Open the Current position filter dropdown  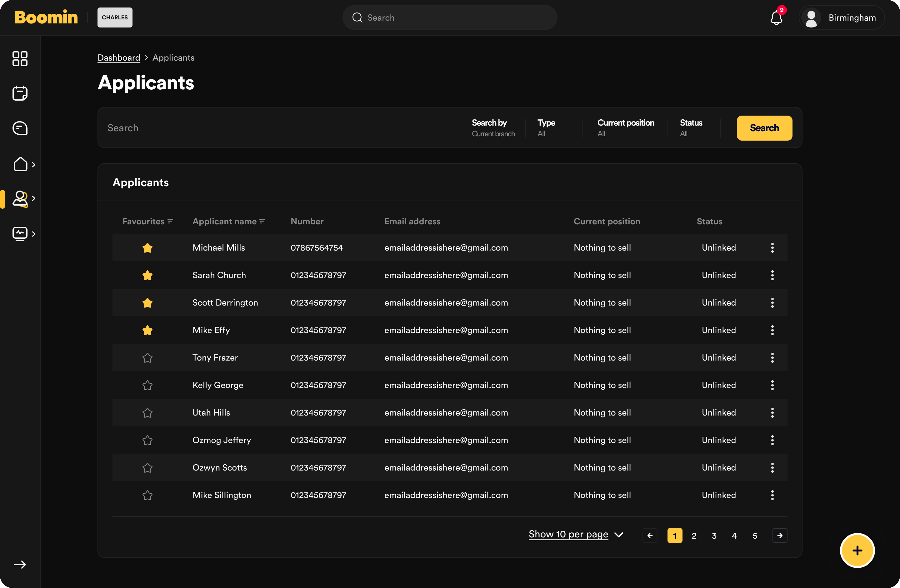coord(626,128)
